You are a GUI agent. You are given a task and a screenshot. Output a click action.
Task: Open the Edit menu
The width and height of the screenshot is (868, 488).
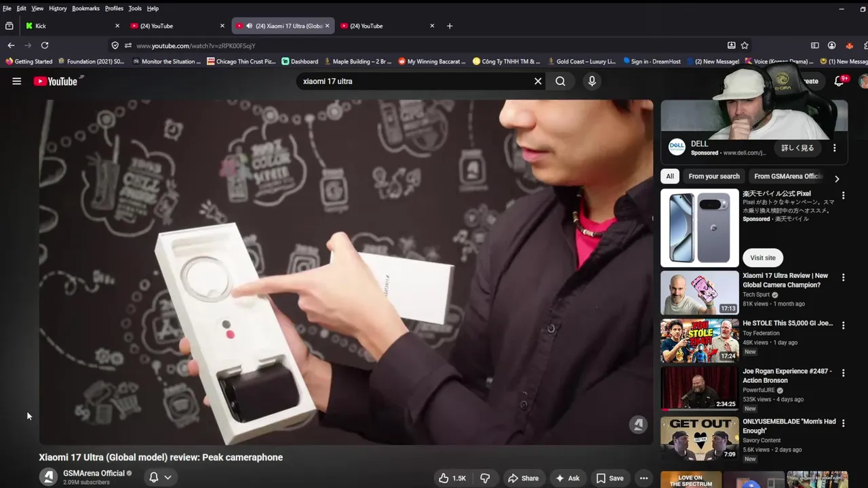pos(22,8)
